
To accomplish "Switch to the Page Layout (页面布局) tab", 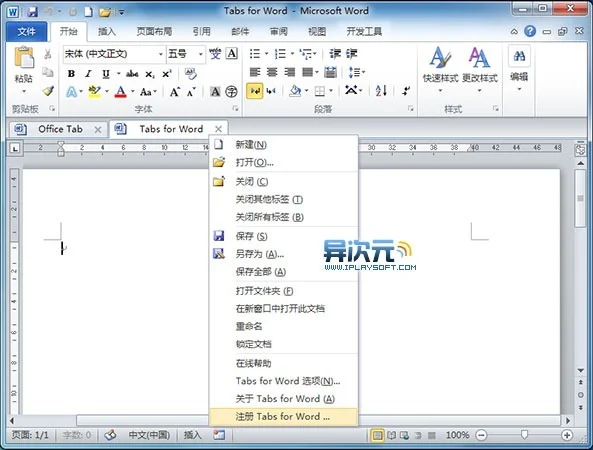I will point(154,32).
